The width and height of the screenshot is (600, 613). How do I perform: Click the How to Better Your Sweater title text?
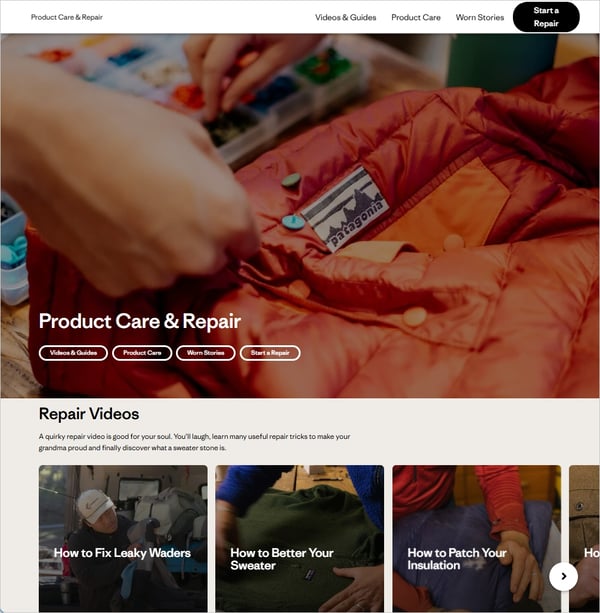click(x=282, y=559)
